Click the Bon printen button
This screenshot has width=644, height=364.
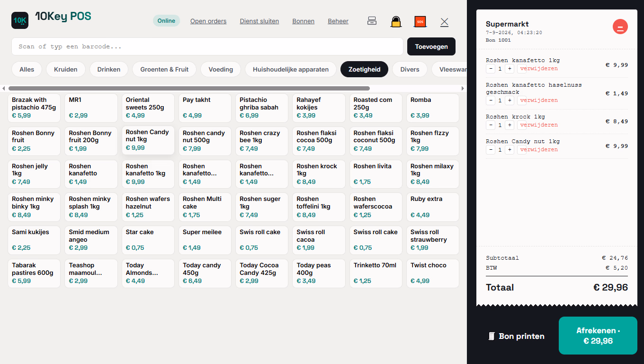click(517, 336)
